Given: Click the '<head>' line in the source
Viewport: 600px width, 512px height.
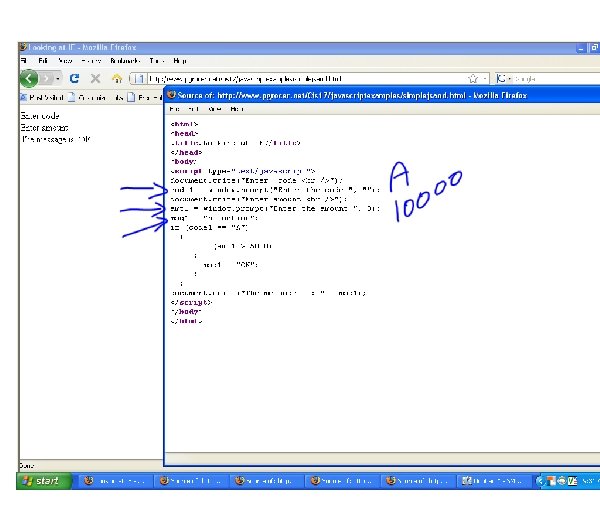Looking at the screenshot, I should pos(184,134).
